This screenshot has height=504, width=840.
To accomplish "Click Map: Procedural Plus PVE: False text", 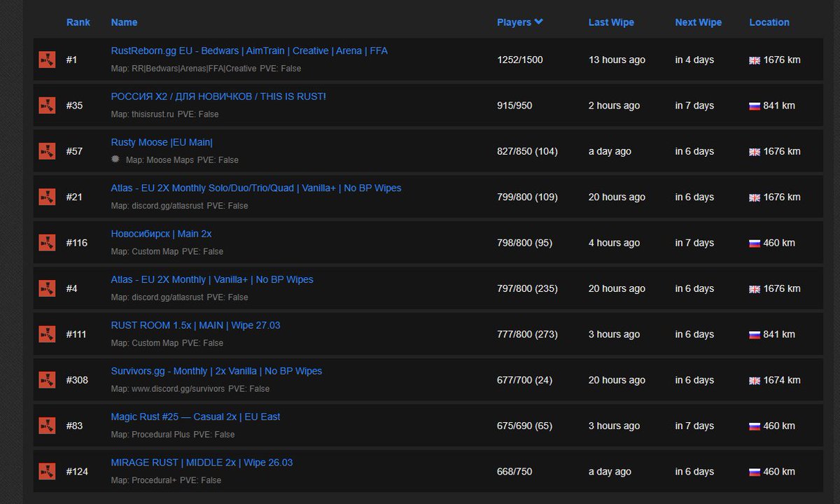I will (x=173, y=434).
